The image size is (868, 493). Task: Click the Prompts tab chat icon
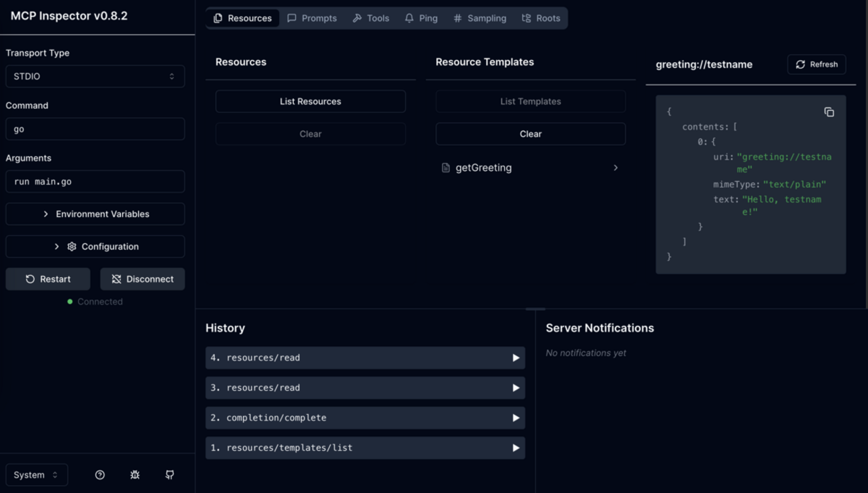tap(292, 18)
